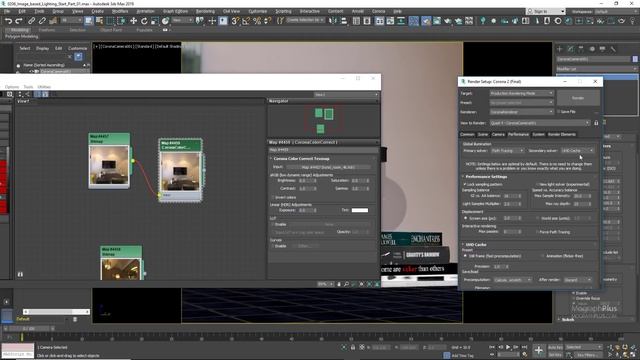The height and width of the screenshot is (360, 640).
Task: Click the Tint white color swatch
Action: coord(360,210)
